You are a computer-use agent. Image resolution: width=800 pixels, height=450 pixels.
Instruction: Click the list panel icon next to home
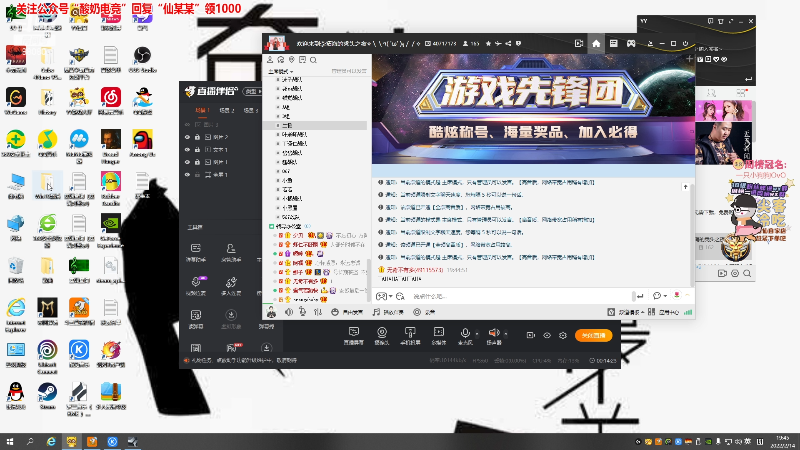pos(613,43)
